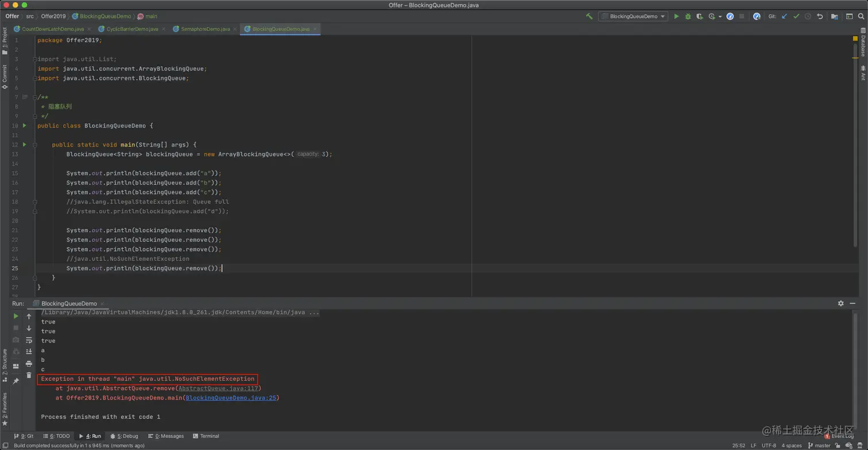Screen dimensions: 868x450
Task: Collapse the Javadoc comment fold marker
Action: (x=35, y=97)
